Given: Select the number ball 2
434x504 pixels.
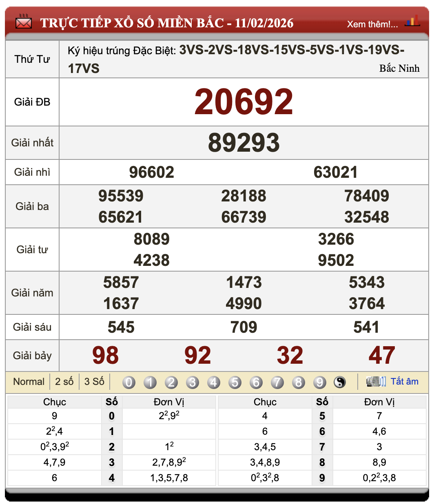Looking at the screenshot, I should 171,382.
